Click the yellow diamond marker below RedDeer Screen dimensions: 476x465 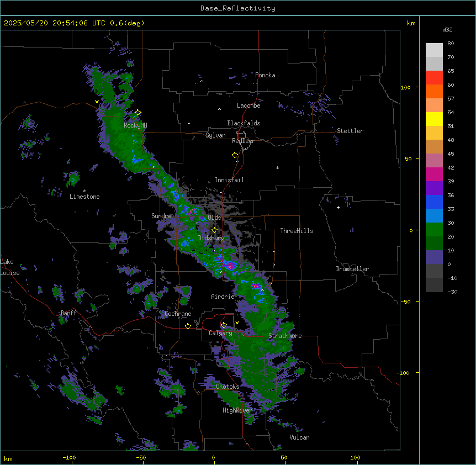point(235,155)
